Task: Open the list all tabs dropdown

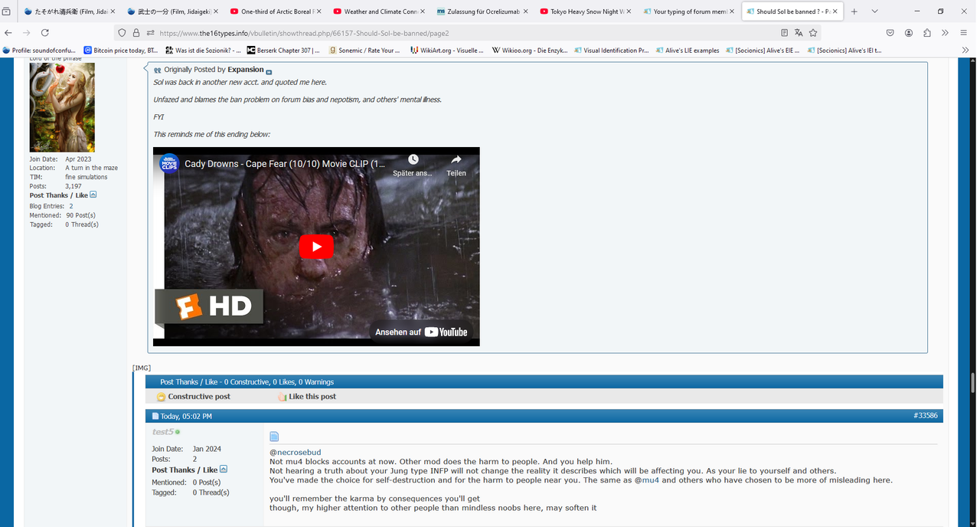Action: [874, 11]
